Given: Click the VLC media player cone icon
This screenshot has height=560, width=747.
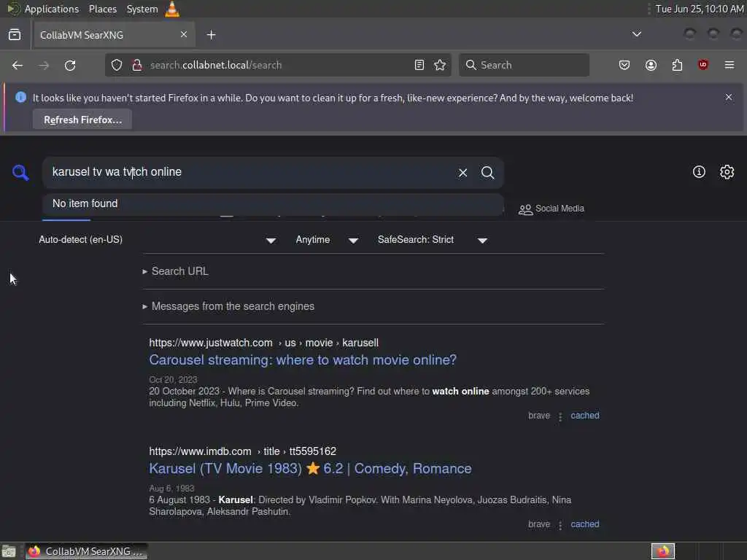Looking at the screenshot, I should coord(172,9).
